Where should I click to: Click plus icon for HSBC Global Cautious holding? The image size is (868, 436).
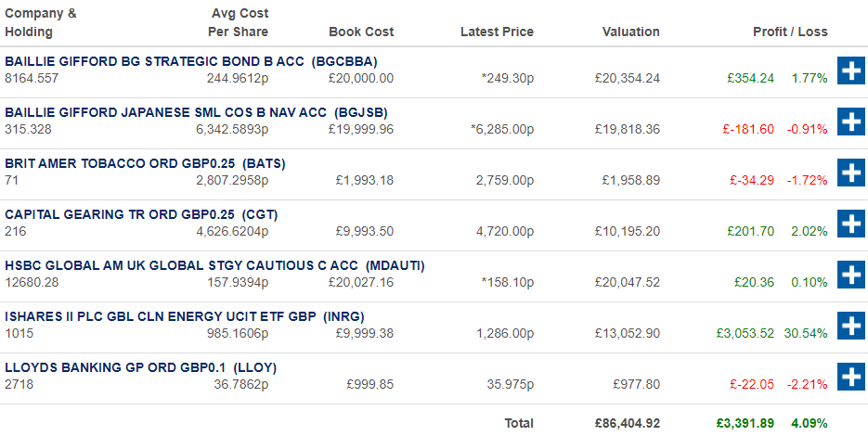[x=850, y=275]
